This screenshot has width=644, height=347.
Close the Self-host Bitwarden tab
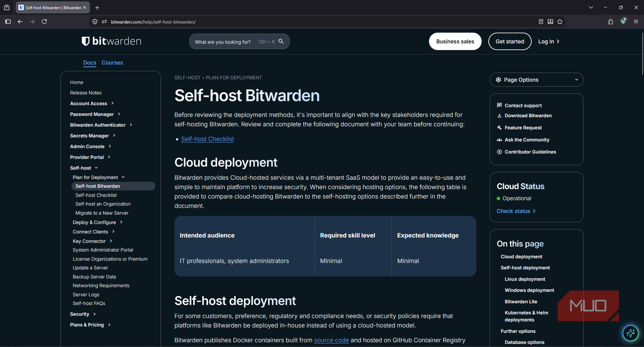coord(85,7)
